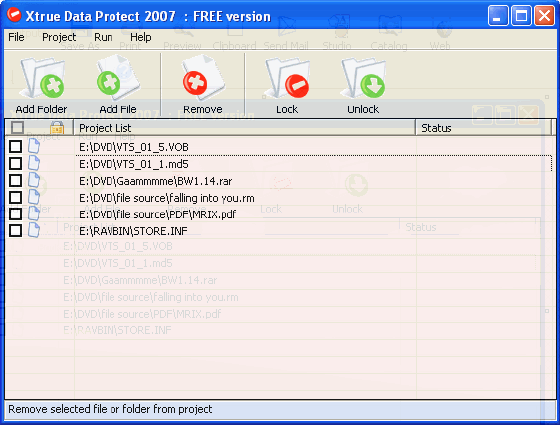This screenshot has width=560, height=425.
Task: Click the Status column header
Action: [484, 128]
